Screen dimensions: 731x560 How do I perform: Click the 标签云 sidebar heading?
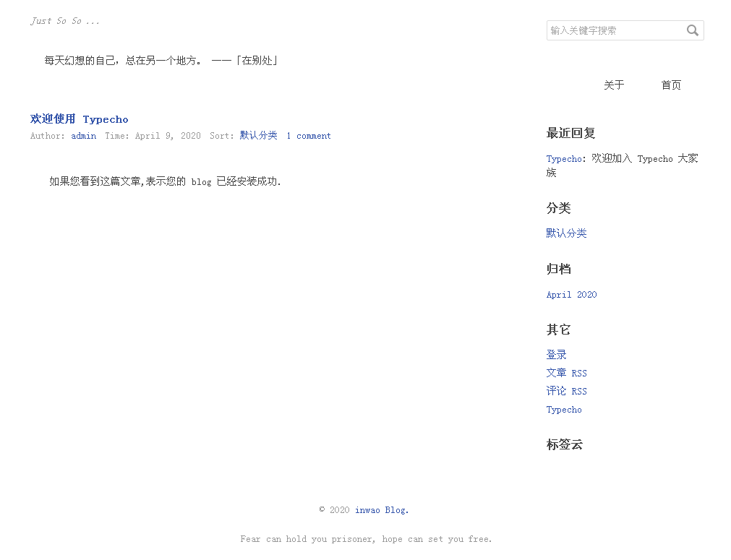pos(565,444)
